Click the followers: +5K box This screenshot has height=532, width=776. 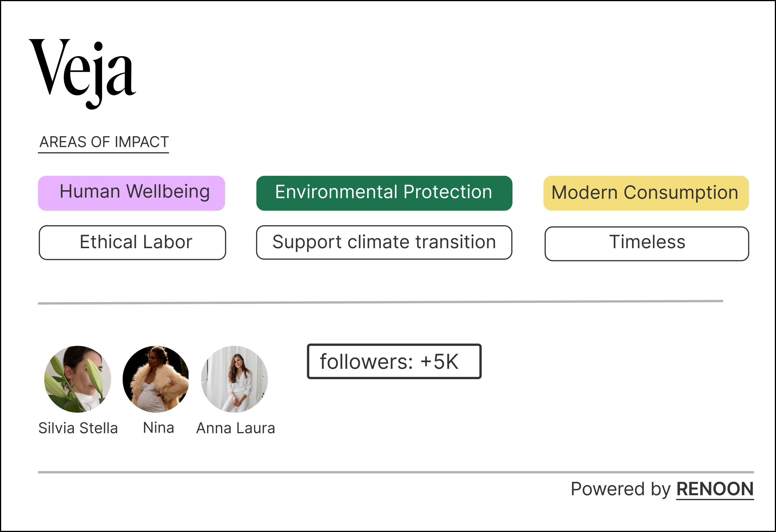(x=394, y=361)
